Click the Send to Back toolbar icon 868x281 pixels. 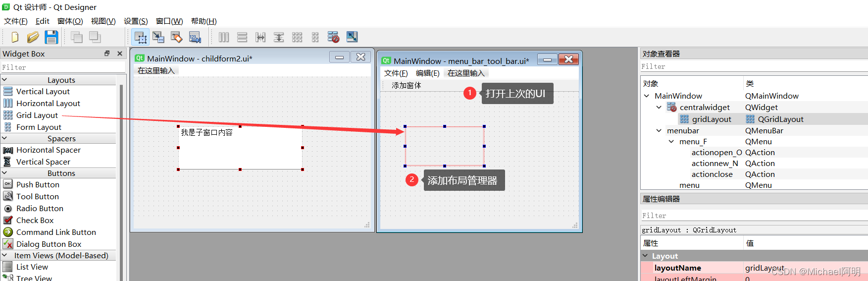[77, 37]
